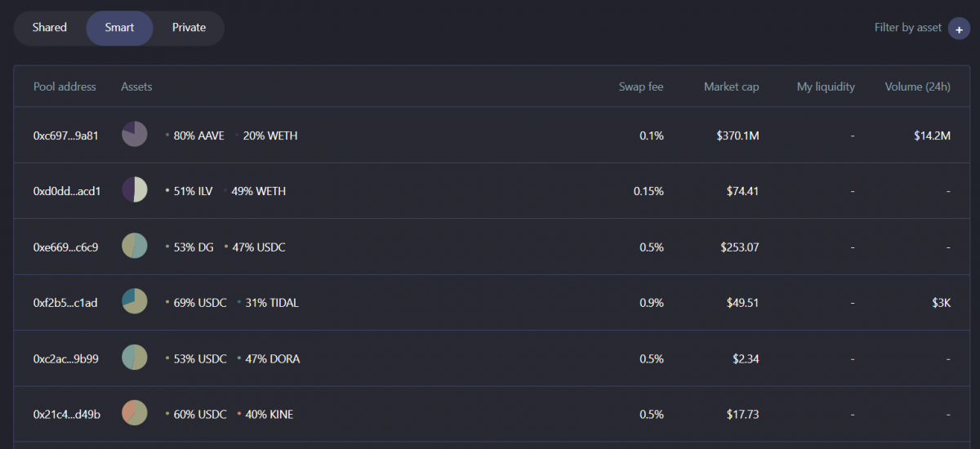Image resolution: width=980 pixels, height=449 pixels.
Task: Click the plus icon beside Filter by asset
Action: [x=959, y=28]
